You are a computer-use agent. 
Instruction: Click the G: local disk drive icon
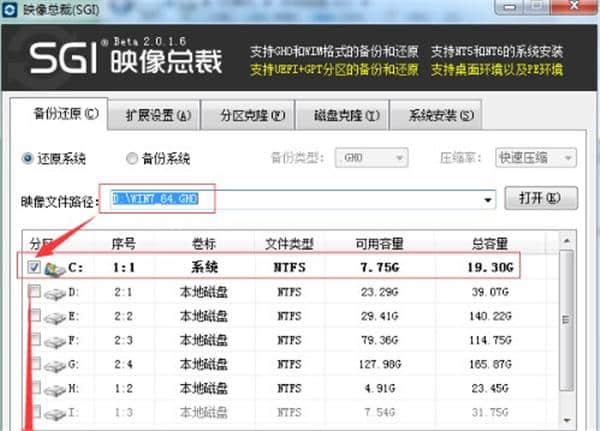tap(54, 364)
